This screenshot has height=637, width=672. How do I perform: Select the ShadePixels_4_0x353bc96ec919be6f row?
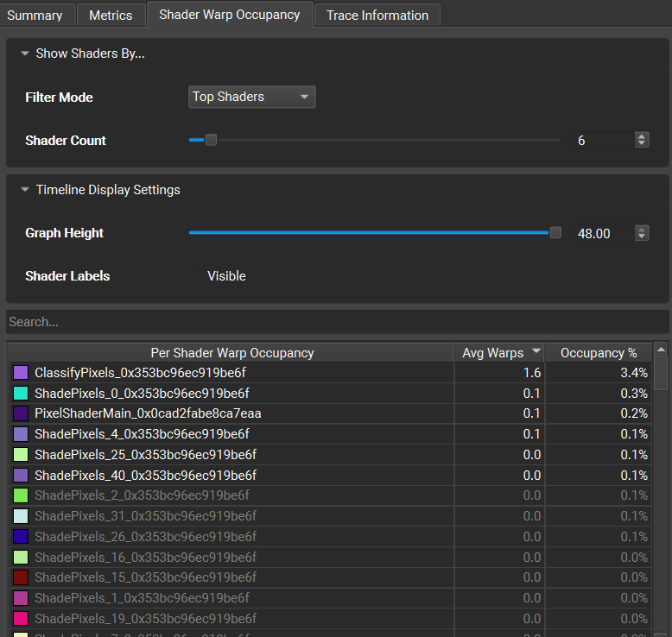tap(330, 434)
